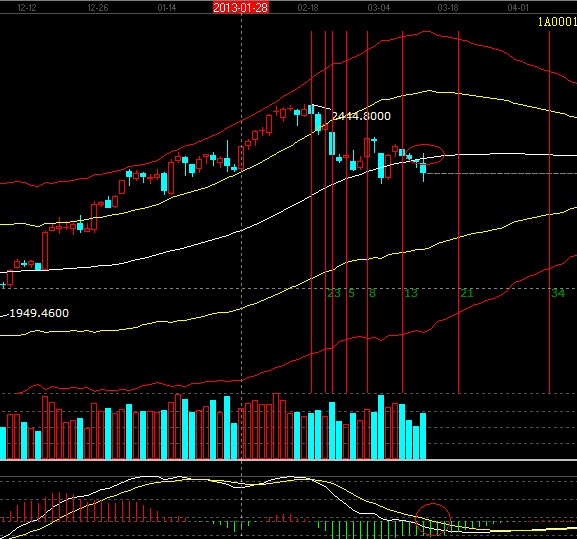The height and width of the screenshot is (539, 577).
Task: Click the highlighted date label 2013-01-28
Action: coord(241,7)
